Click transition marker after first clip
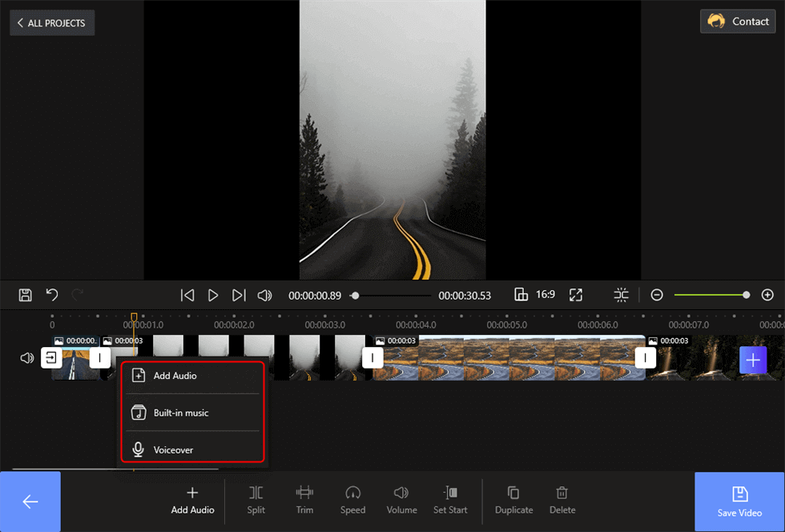Screen dimensions: 785x532 pos(99,357)
